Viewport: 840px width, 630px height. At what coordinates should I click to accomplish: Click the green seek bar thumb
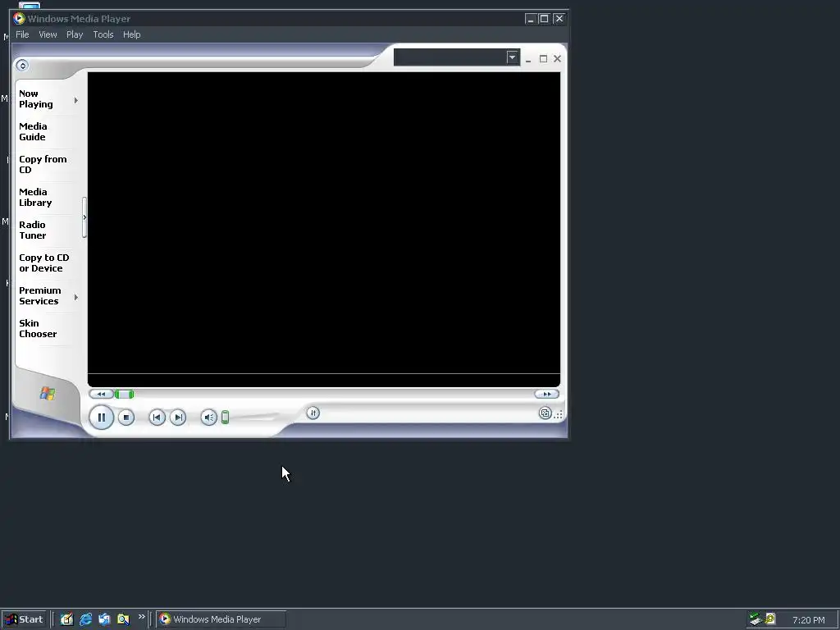coord(125,395)
